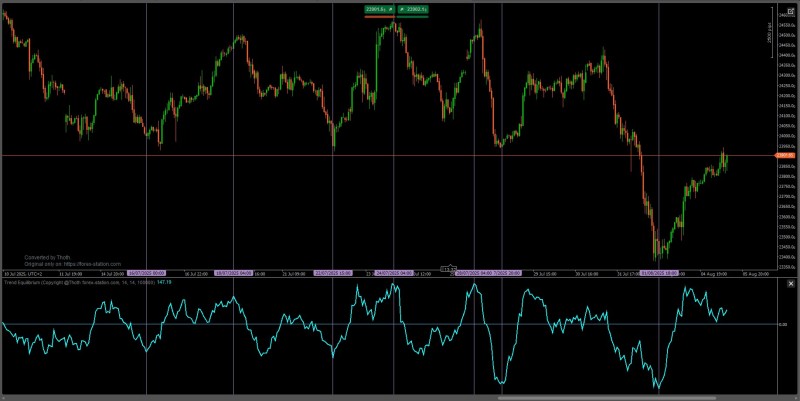Click the 22/07/2025 15:00 time marker label

pyautogui.click(x=333, y=273)
